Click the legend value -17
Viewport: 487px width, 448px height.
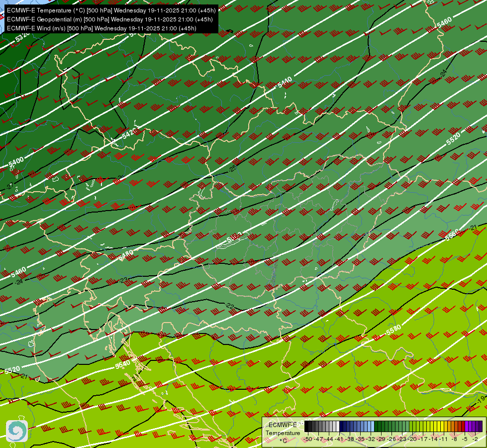coord(423,440)
